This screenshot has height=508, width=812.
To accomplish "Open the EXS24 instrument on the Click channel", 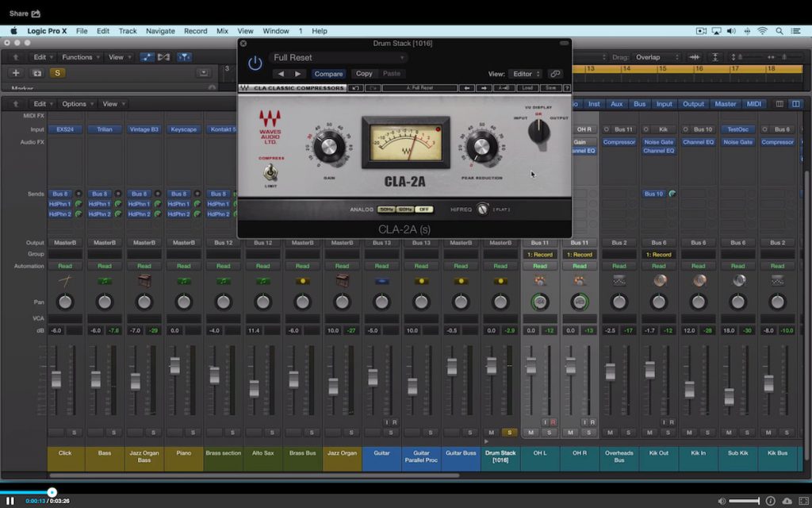I will [65, 129].
